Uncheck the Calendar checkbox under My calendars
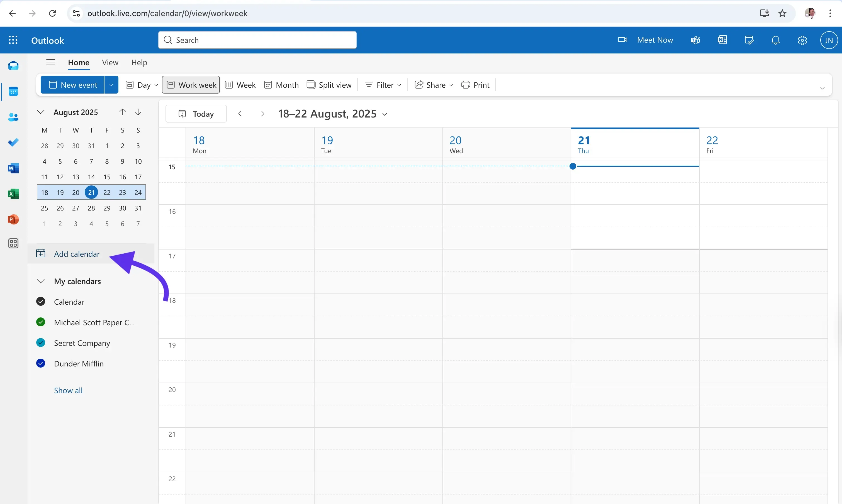The image size is (842, 504). coord(41,301)
